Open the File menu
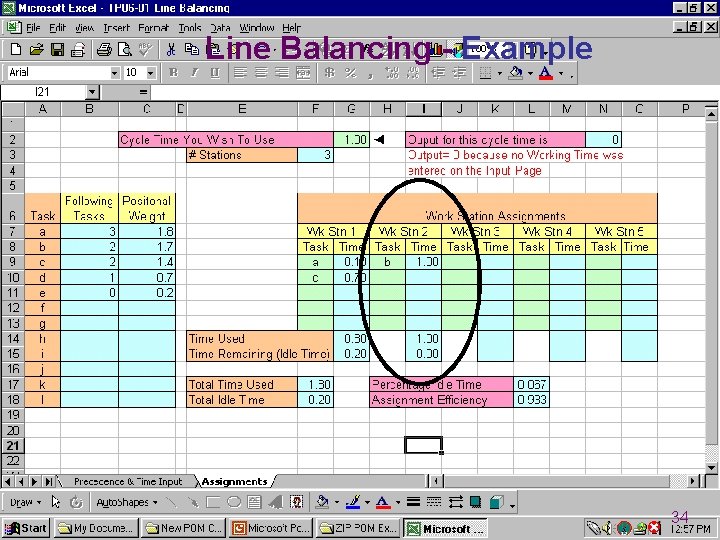The image size is (720, 540). pos(33,28)
